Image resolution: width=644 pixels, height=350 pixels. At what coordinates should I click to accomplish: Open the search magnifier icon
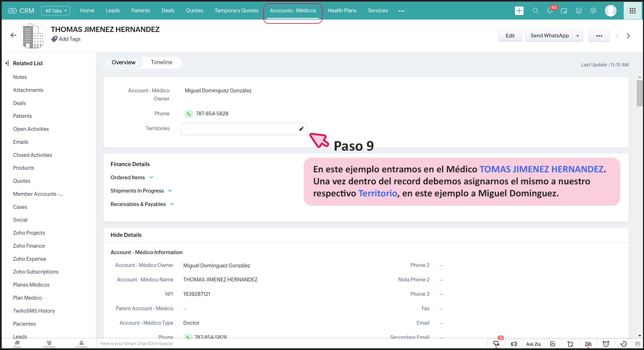535,11
